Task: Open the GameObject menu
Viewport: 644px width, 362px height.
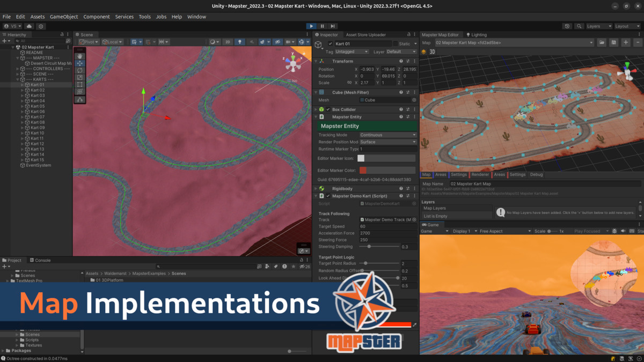Action: 64,17
